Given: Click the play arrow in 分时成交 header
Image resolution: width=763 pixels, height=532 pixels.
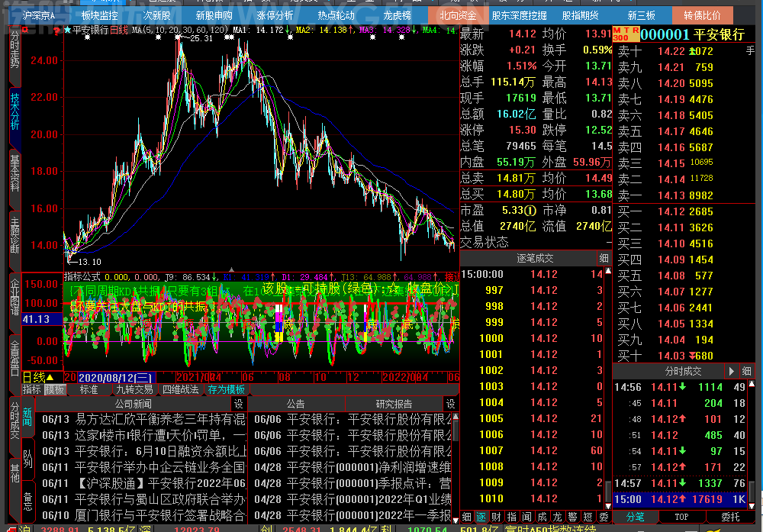Looking at the screenshot, I should (731, 372).
